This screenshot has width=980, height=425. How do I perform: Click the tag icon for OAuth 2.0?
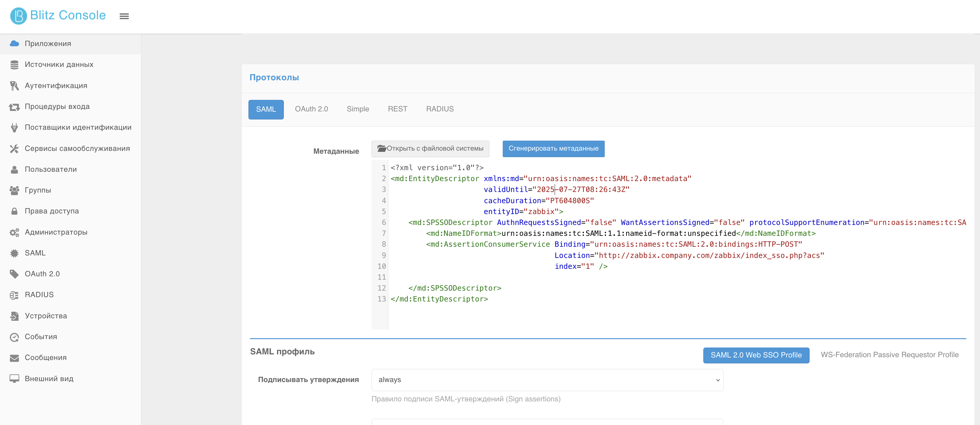(x=14, y=274)
